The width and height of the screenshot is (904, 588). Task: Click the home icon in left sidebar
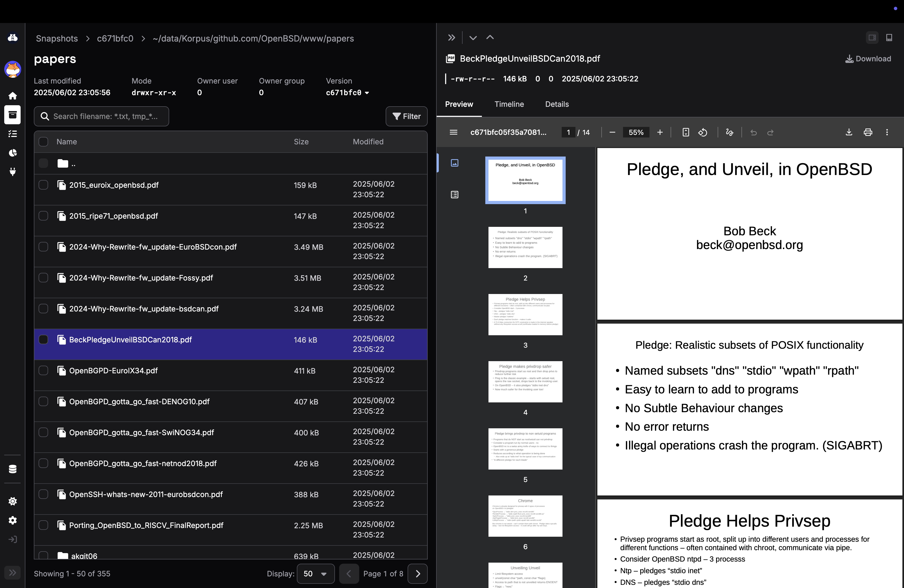point(12,96)
